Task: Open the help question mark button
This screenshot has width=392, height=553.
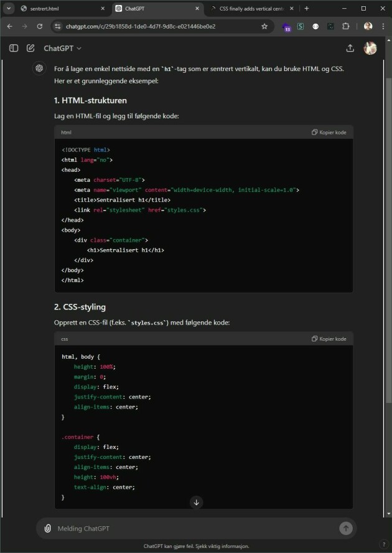Action: 383,544
